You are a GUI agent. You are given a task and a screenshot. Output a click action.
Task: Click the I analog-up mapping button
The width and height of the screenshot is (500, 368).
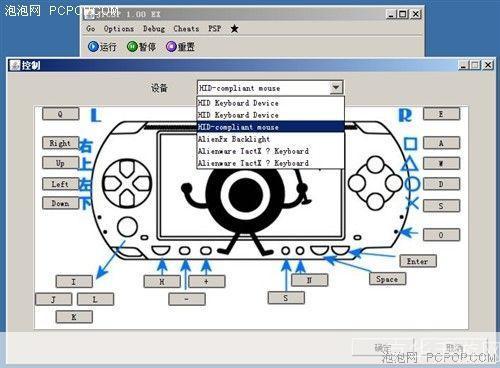coord(74,282)
